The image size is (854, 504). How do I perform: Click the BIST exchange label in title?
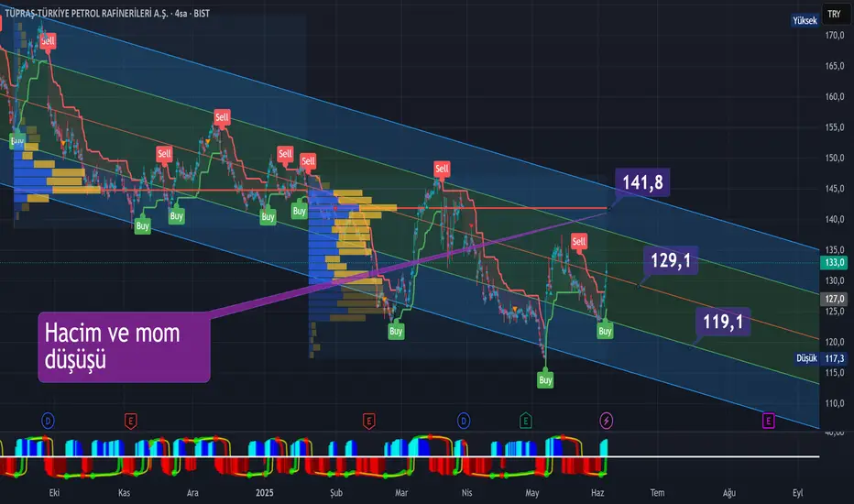(x=202, y=13)
